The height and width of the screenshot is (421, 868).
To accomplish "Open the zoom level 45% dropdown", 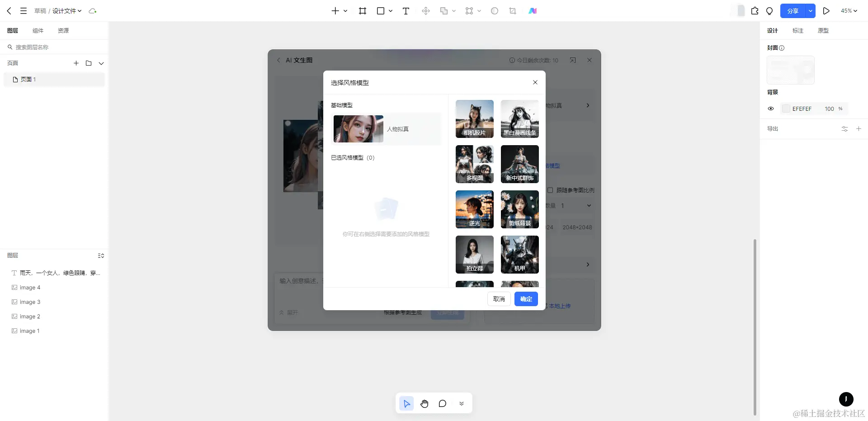I will pyautogui.click(x=849, y=11).
